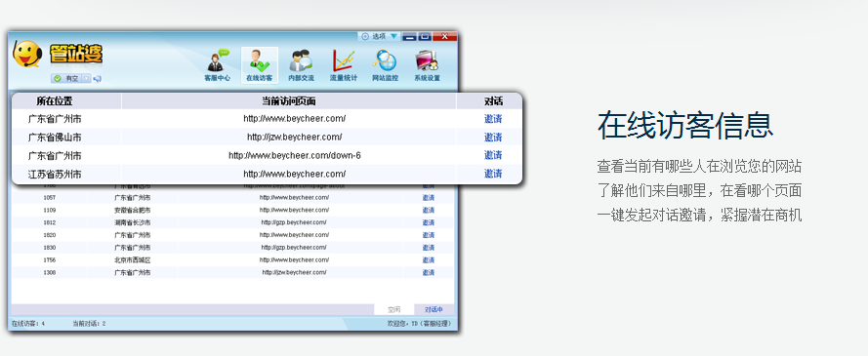Select visitor ID 1057 cell

(49, 198)
